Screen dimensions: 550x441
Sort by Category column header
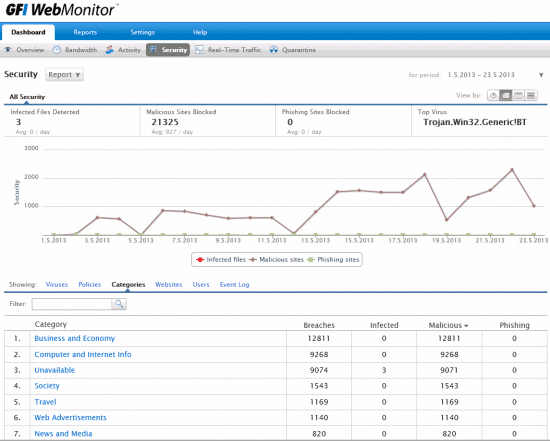coord(51,325)
